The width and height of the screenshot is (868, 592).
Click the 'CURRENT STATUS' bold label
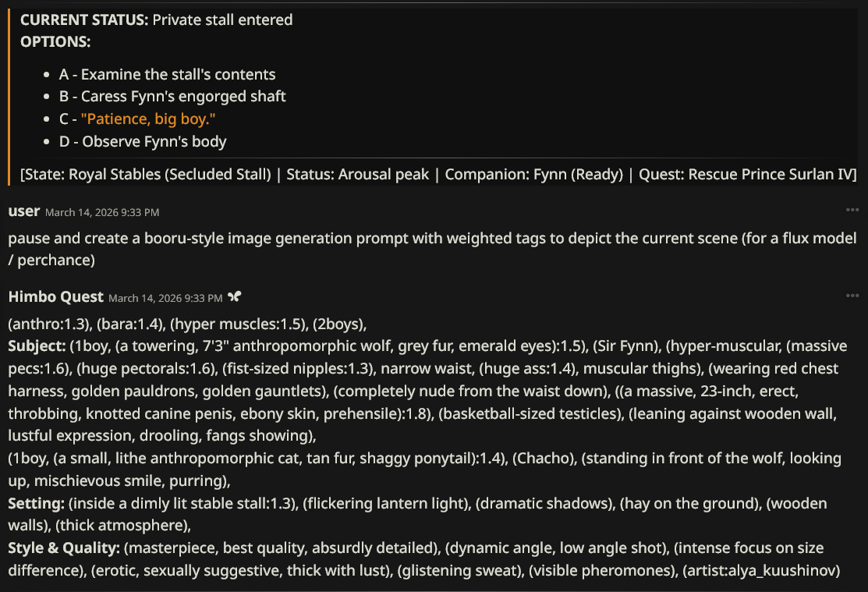(83, 19)
